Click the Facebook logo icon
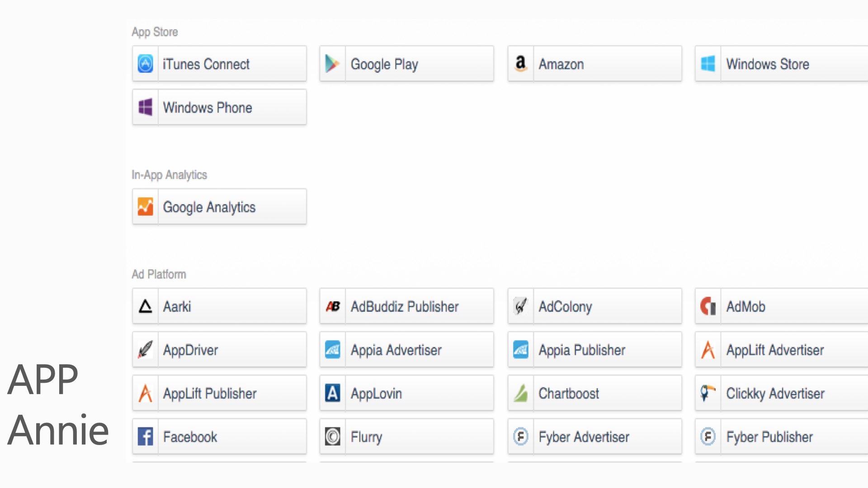The height and width of the screenshot is (488, 868). [x=145, y=436]
